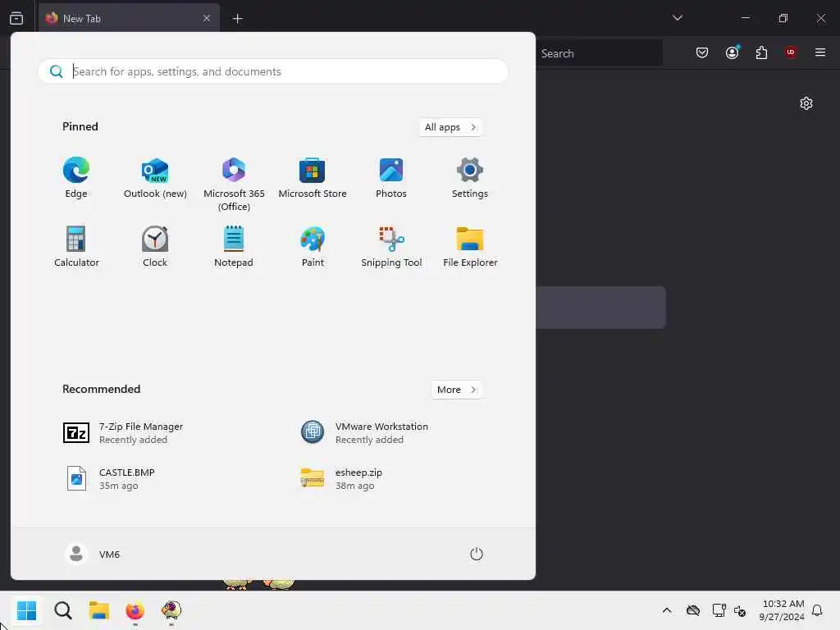Open the network status tray icon

[x=719, y=610]
